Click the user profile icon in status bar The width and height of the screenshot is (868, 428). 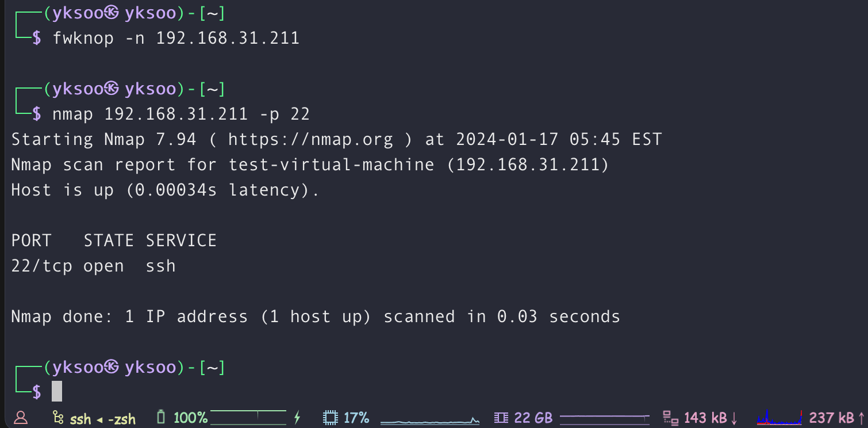click(x=20, y=418)
